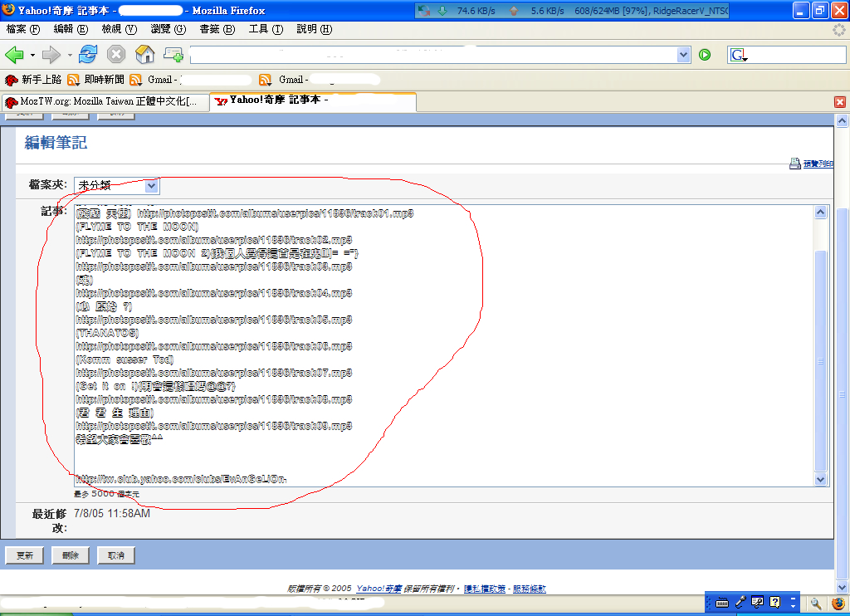This screenshot has width=850, height=616.
Task: Open the 新手上路 bookmark
Action: (x=33, y=80)
